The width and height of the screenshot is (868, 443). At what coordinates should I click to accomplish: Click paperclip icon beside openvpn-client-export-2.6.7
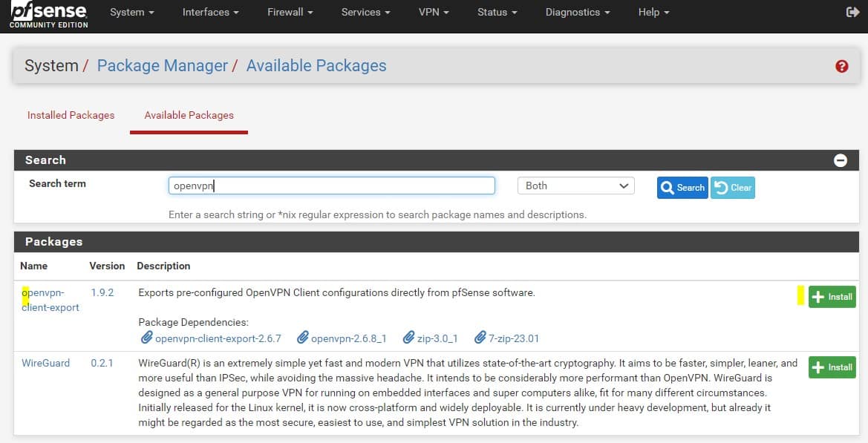147,338
